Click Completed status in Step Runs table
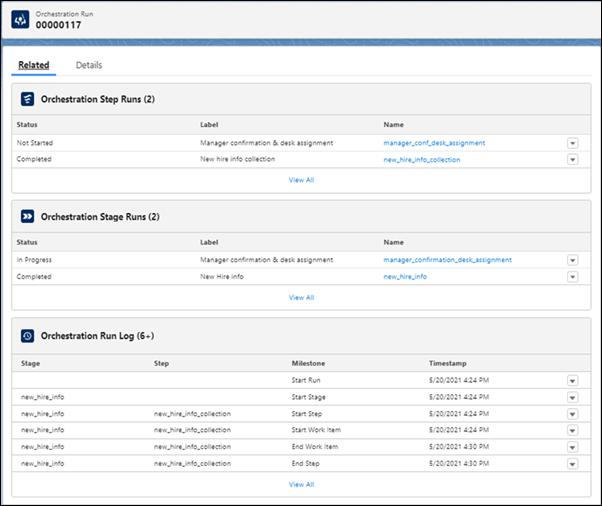This screenshot has width=602, height=506. click(34, 159)
